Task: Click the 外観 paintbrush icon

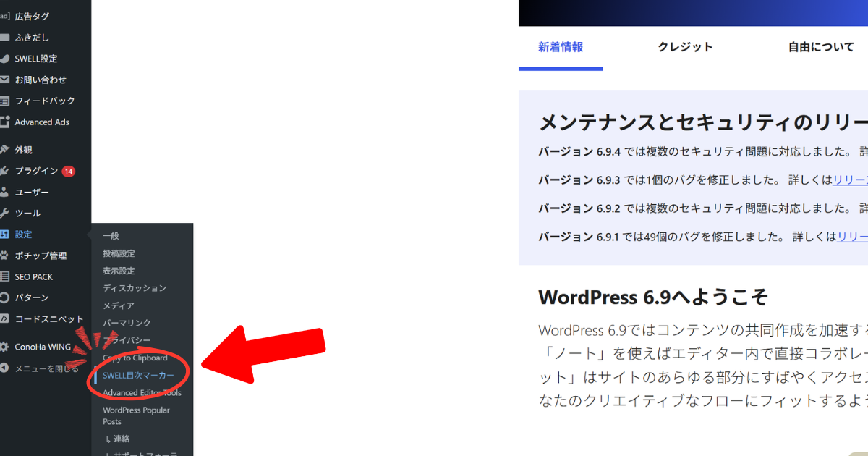Action: coord(4,151)
